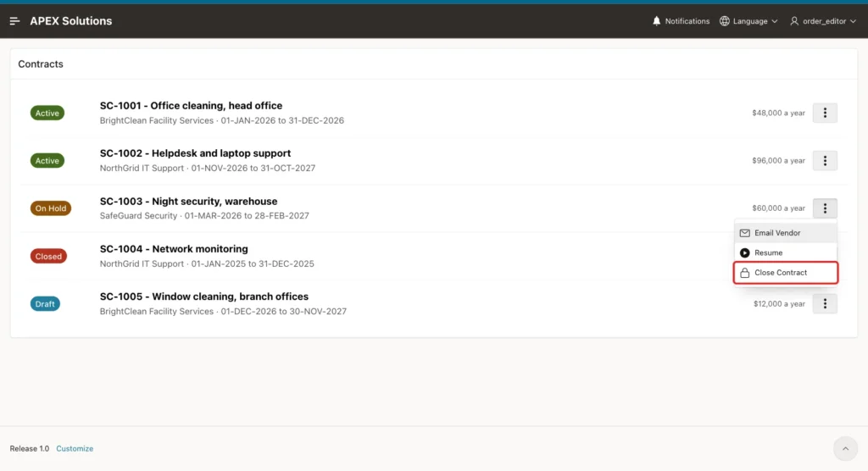Click the APEX Solutions app title

71,21
